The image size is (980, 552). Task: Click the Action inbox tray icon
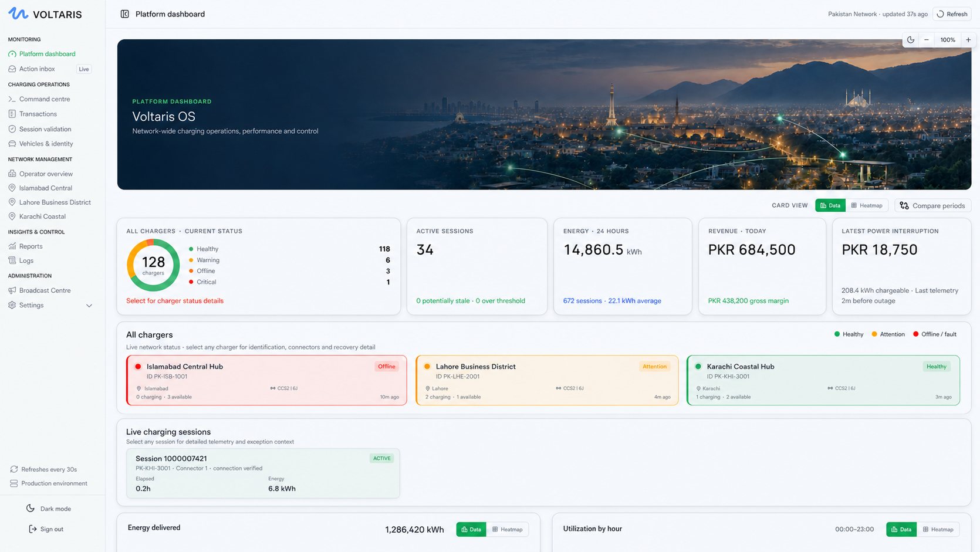click(x=12, y=69)
